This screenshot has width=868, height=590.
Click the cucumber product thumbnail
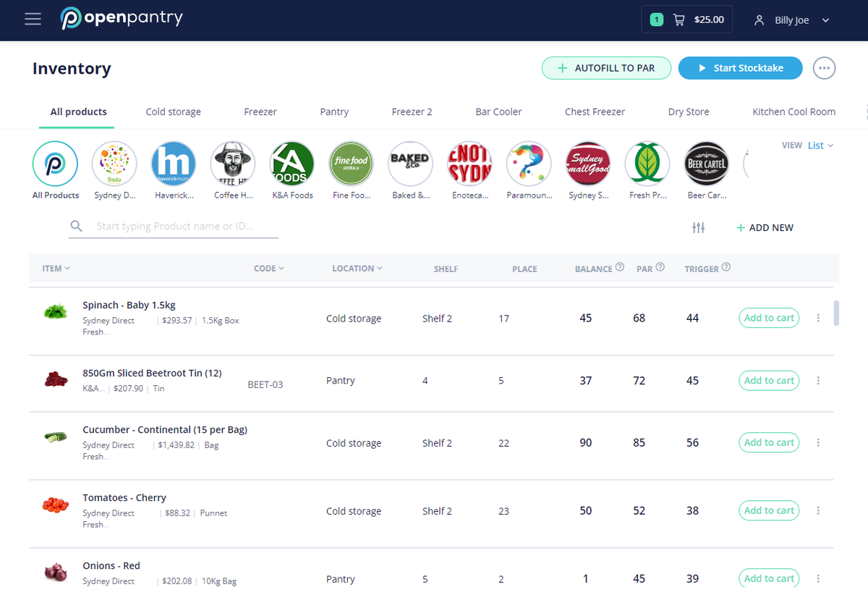55,437
